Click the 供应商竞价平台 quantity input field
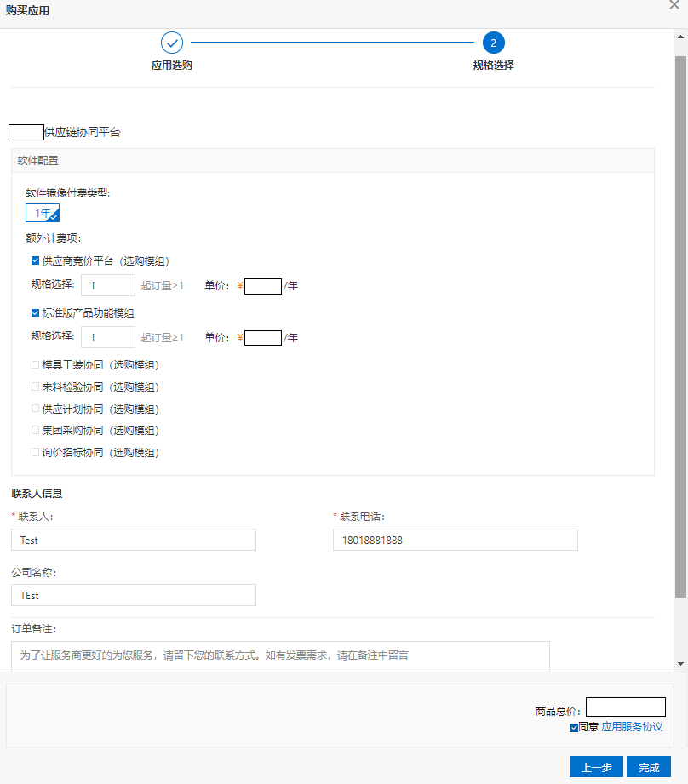 [x=108, y=285]
